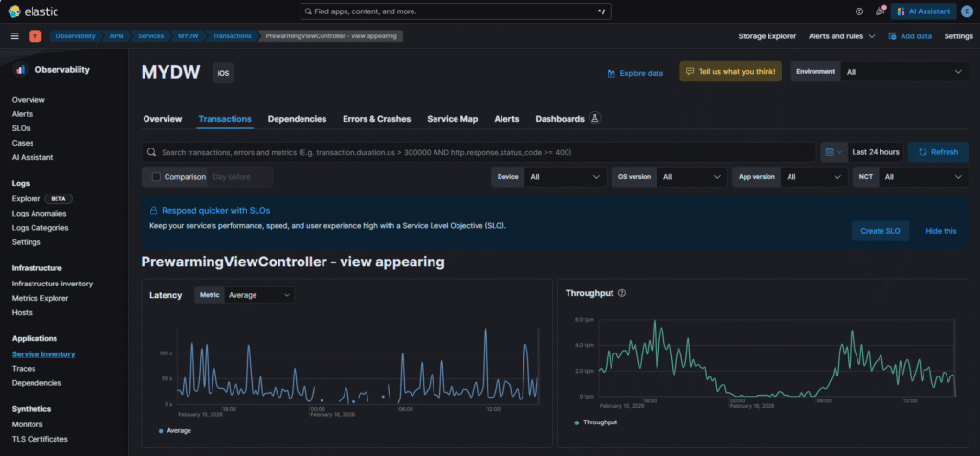
Task: Open SLOs in the sidebar
Action: pos(21,128)
